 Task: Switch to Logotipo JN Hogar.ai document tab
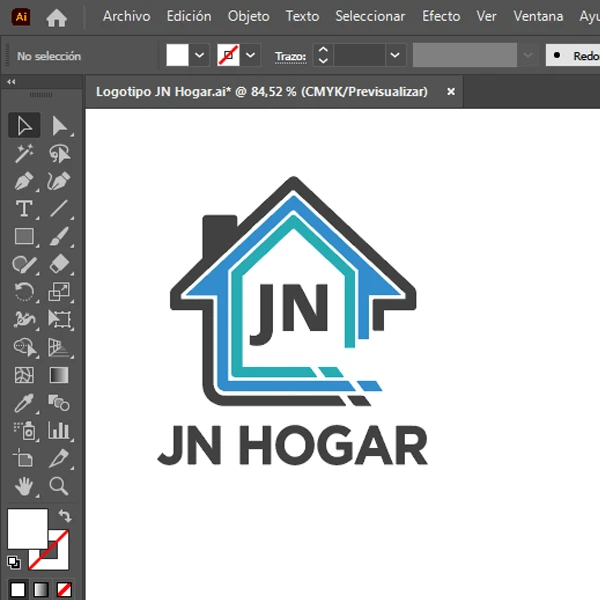[262, 92]
